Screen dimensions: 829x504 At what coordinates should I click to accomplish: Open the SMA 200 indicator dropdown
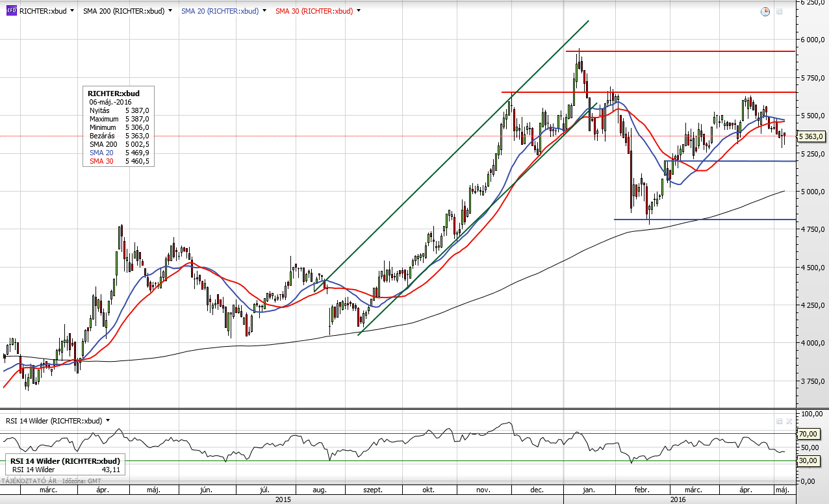click(x=170, y=11)
